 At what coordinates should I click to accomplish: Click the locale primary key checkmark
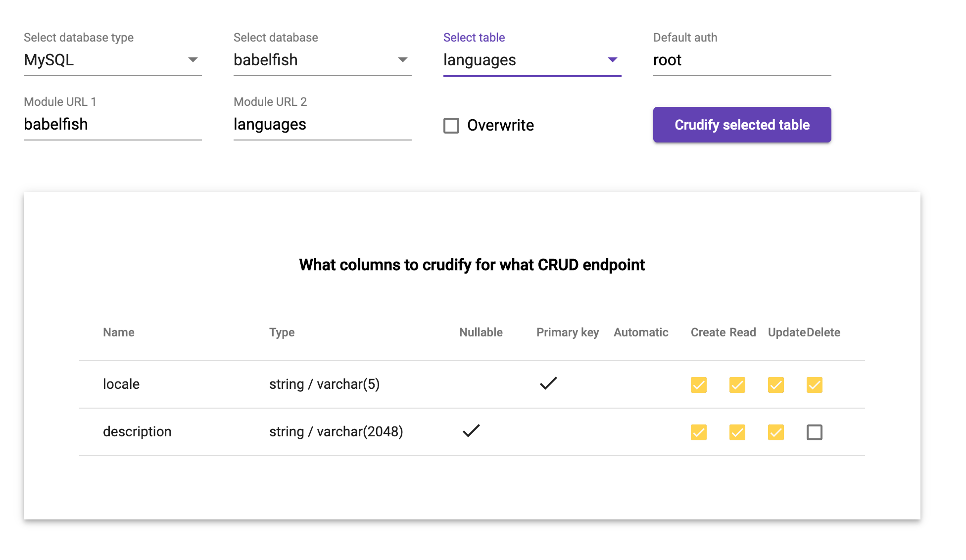[x=548, y=383]
